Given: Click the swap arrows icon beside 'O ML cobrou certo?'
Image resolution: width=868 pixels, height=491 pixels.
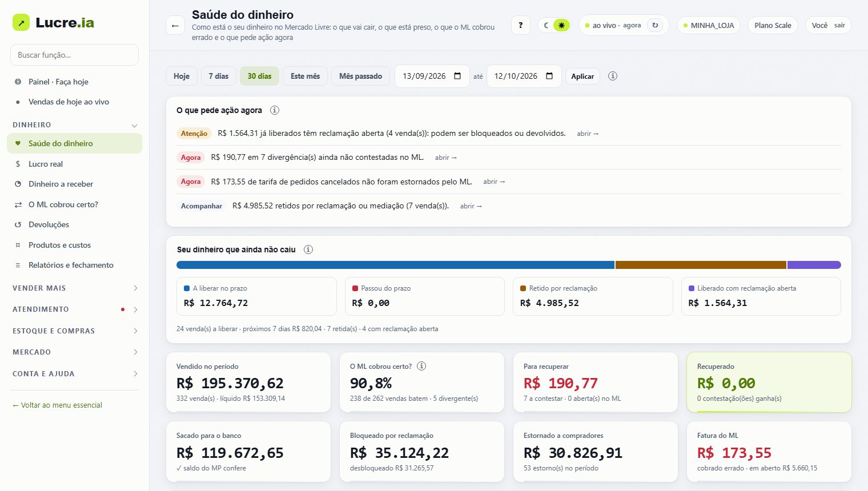Looking at the screenshot, I should tap(18, 204).
